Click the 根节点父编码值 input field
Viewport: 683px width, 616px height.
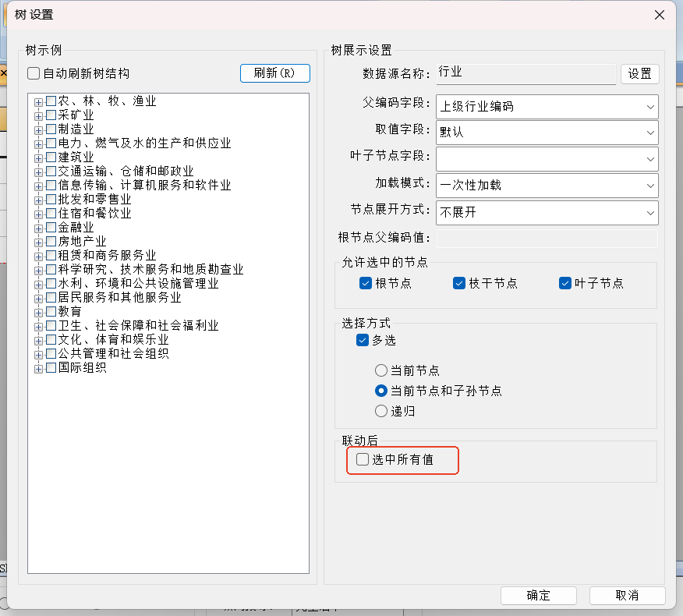[547, 239]
